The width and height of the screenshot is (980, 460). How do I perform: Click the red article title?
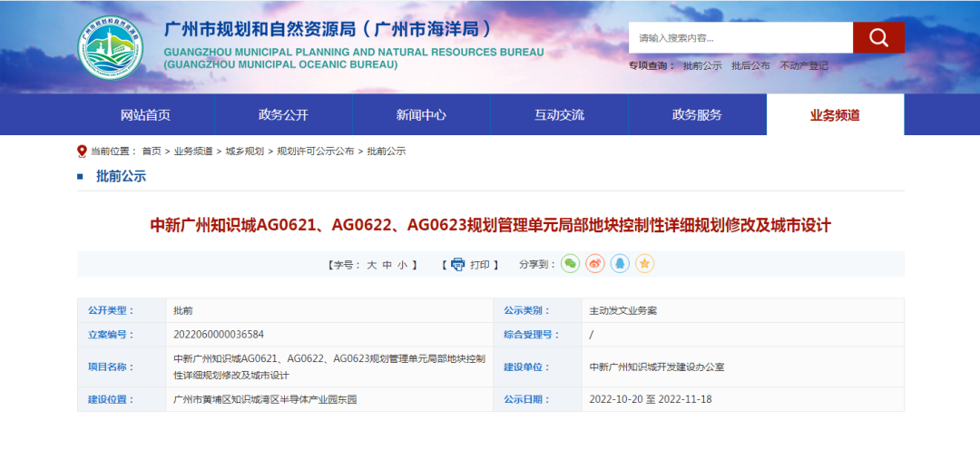pyautogui.click(x=491, y=225)
